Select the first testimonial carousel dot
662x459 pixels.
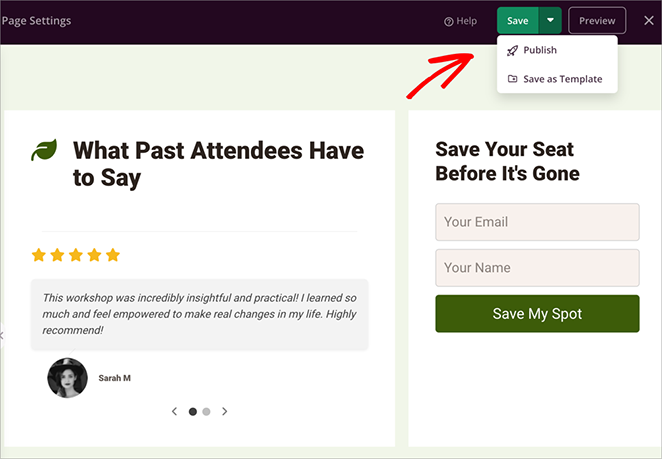[193, 411]
